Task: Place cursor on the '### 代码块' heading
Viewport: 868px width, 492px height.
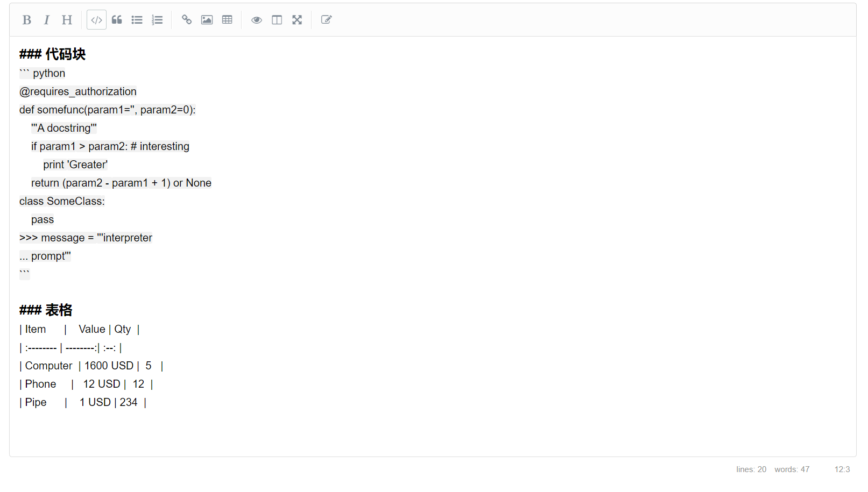Action: click(53, 54)
